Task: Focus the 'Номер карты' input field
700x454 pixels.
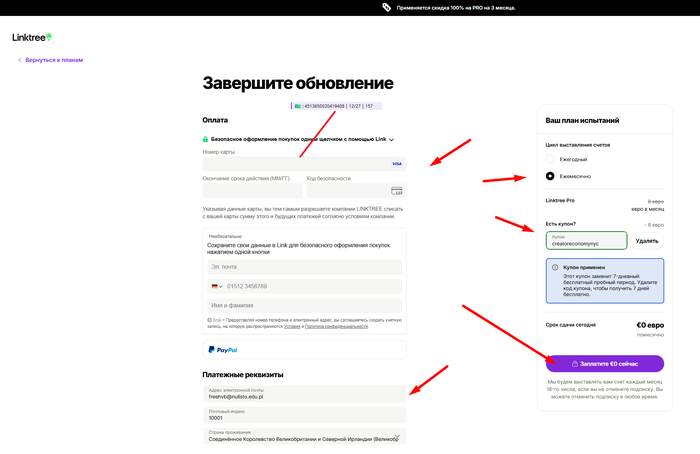Action: point(290,163)
